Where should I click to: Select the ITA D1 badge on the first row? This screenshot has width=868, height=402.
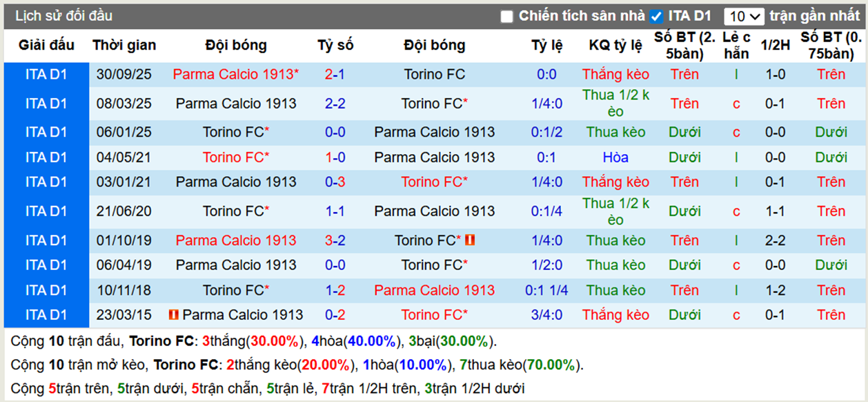click(46, 74)
